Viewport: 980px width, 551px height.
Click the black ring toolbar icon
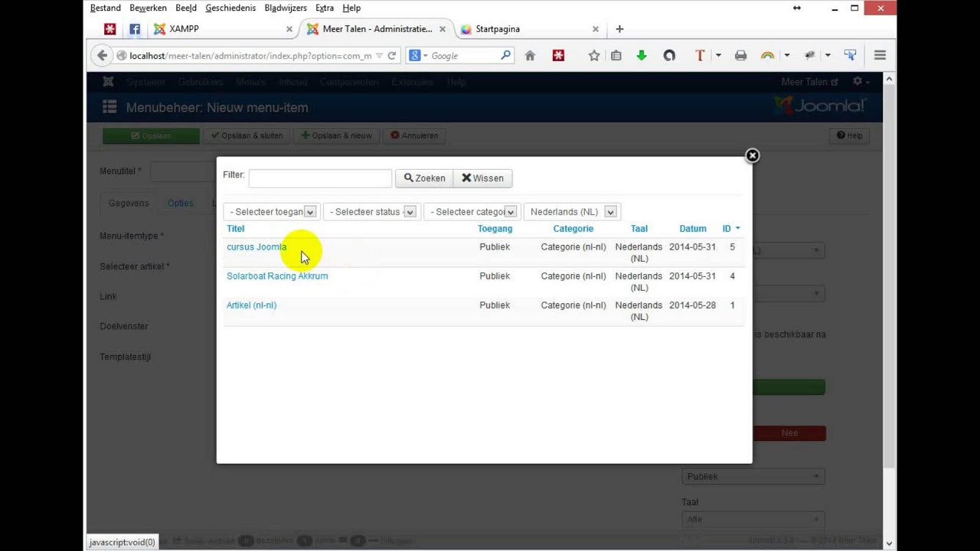click(669, 55)
